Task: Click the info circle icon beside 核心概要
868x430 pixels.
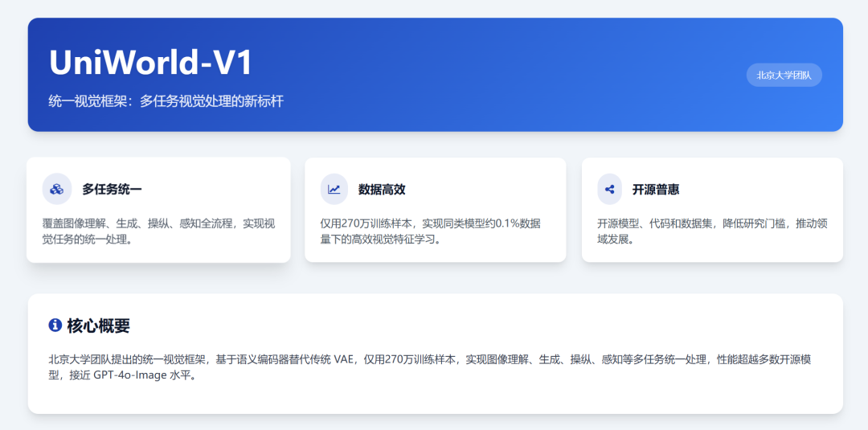Action: point(55,326)
